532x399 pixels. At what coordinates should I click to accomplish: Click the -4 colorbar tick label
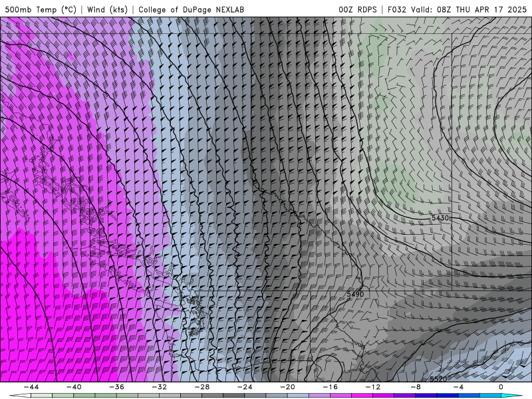point(458,387)
